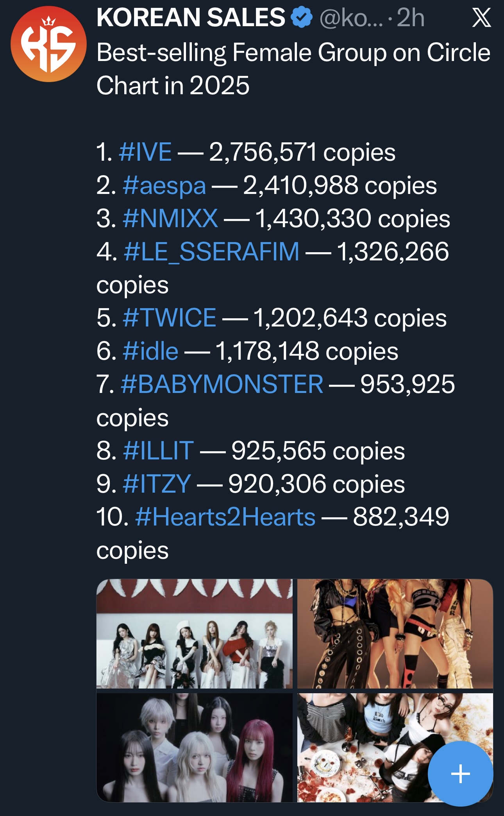Follow the #NMIXX hashtag link
Image resolution: width=504 pixels, height=816 pixels.
click(x=170, y=218)
